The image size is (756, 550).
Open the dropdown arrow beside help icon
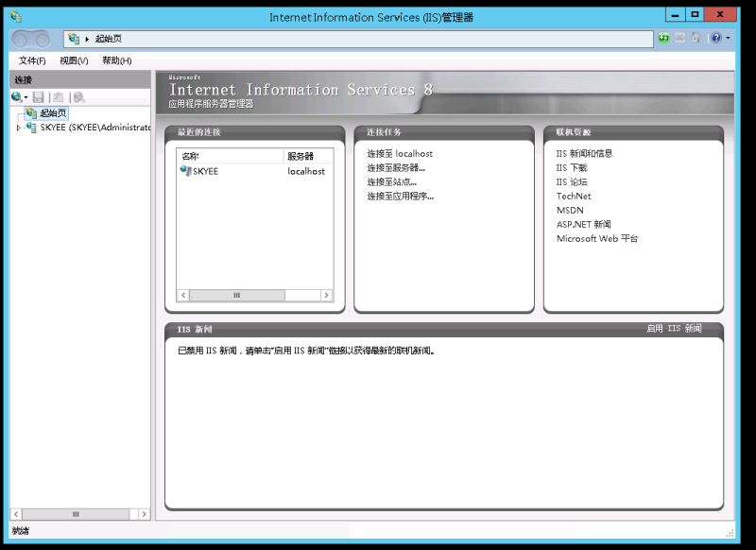tap(728, 38)
